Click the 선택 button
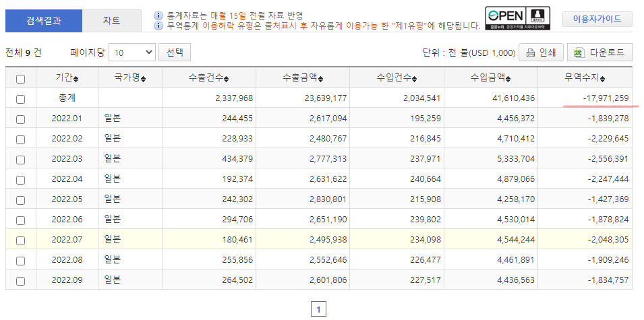The height and width of the screenshot is (320, 644). click(175, 53)
